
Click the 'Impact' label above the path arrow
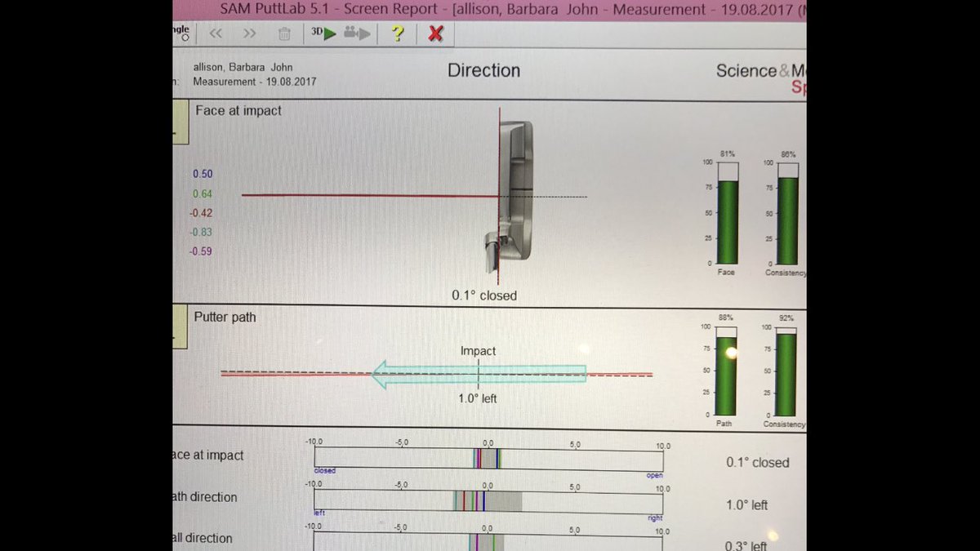[x=478, y=351]
